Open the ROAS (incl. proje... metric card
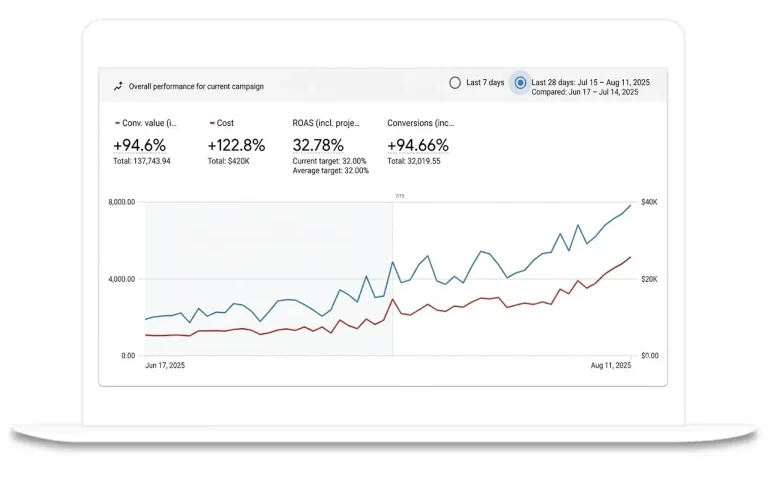 pyautogui.click(x=331, y=146)
